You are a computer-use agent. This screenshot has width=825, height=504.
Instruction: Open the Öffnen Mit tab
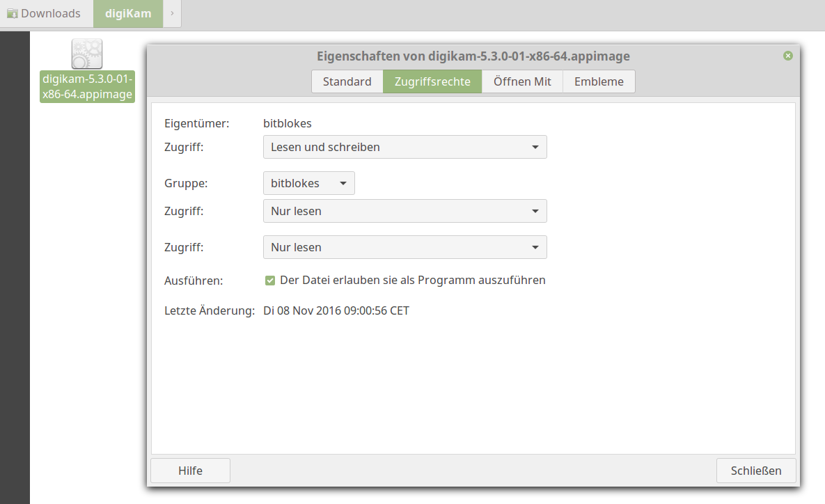tap(522, 81)
